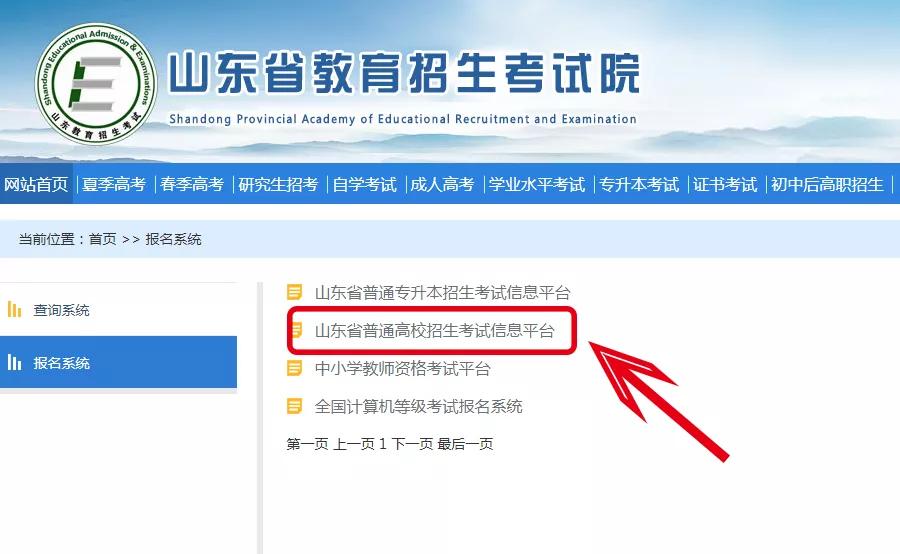Open 网站首页 in the navigation bar
This screenshot has width=900, height=554.
point(36,184)
